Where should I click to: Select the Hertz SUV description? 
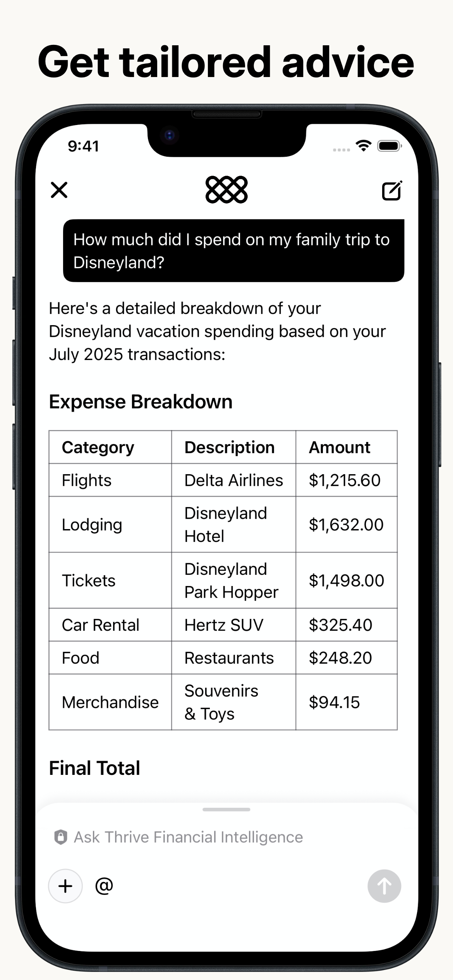point(224,625)
